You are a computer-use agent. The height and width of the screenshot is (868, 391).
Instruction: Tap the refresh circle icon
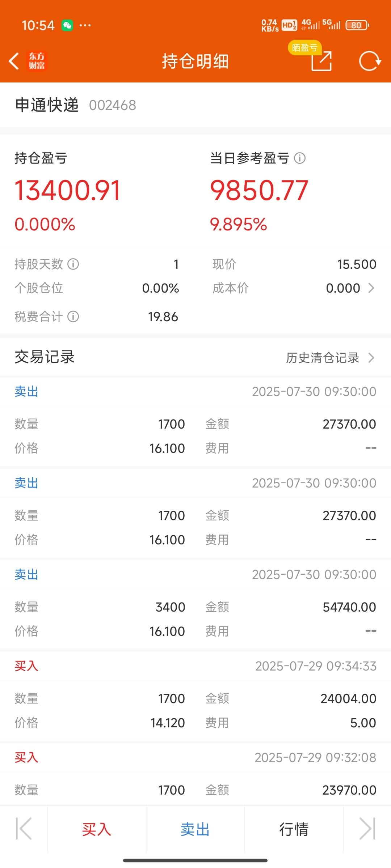pos(370,61)
